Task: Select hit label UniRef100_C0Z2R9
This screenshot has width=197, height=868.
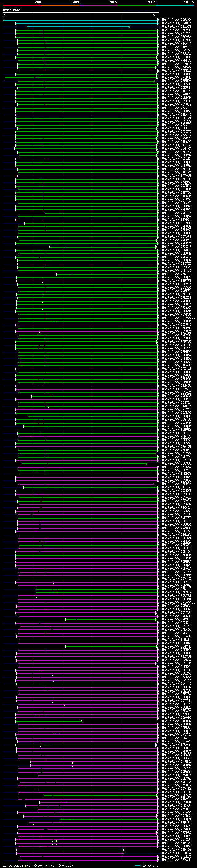Action: [x=177, y=453]
